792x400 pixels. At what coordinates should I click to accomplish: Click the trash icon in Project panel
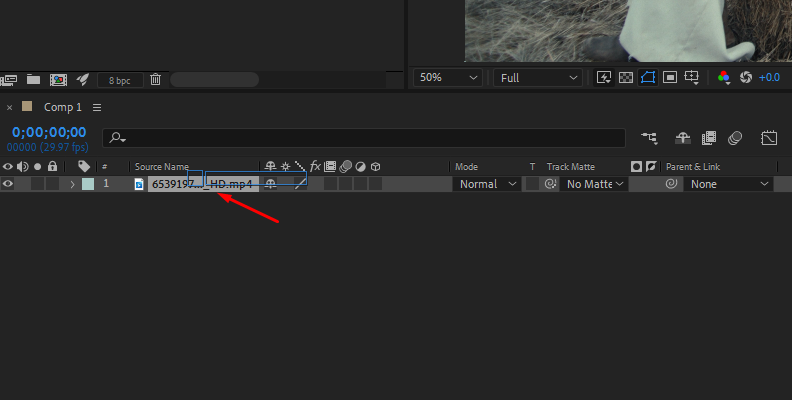155,79
